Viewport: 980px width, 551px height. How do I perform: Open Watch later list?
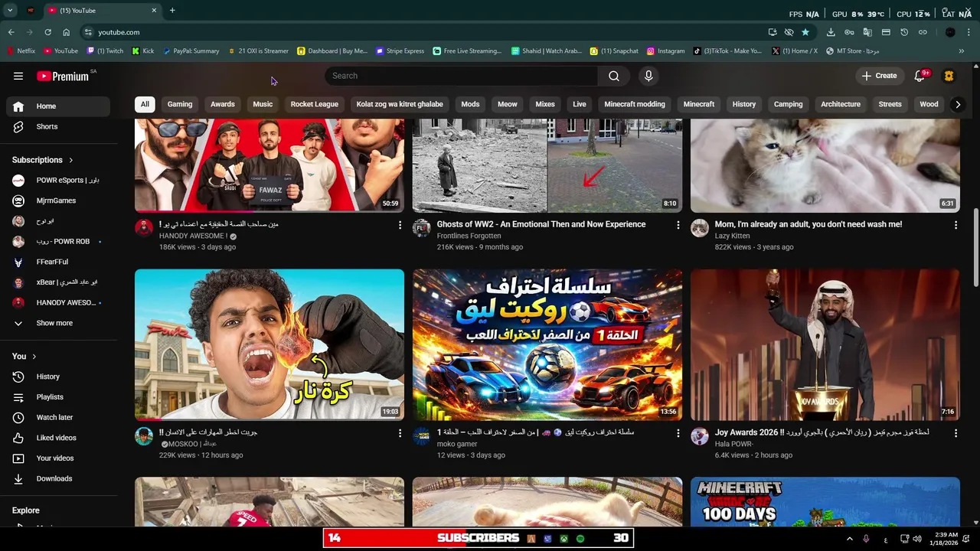click(58, 417)
